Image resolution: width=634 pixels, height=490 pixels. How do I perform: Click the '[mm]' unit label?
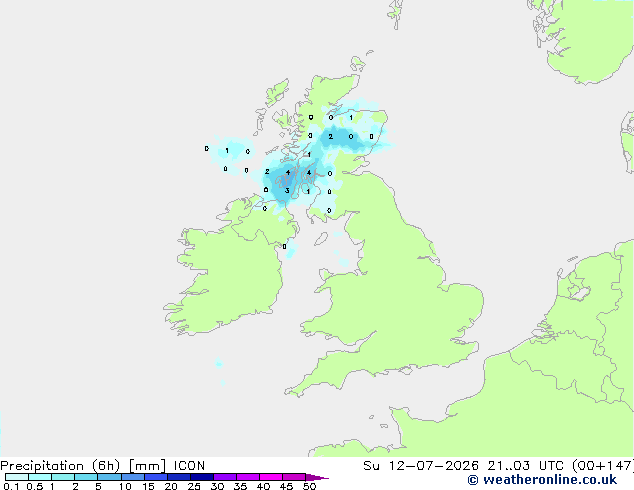pos(147,466)
